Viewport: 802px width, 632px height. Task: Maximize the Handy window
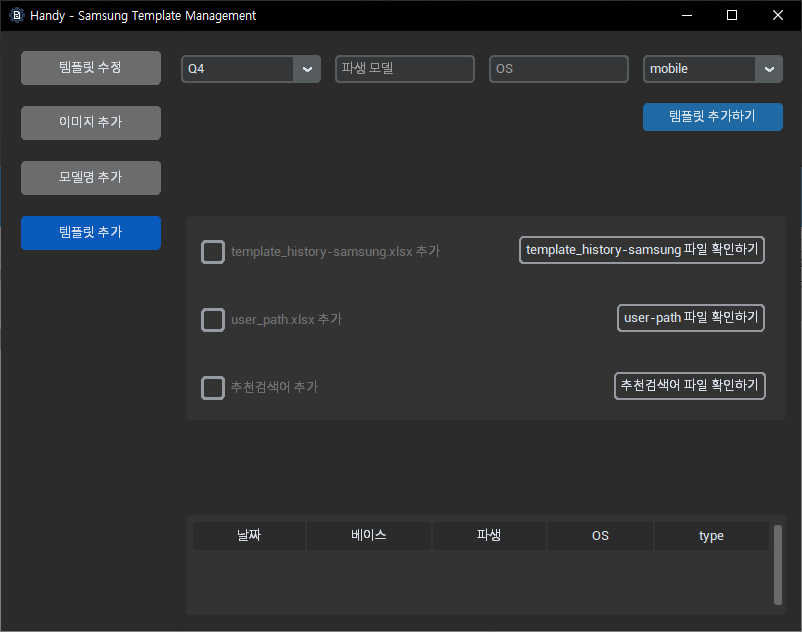point(732,15)
